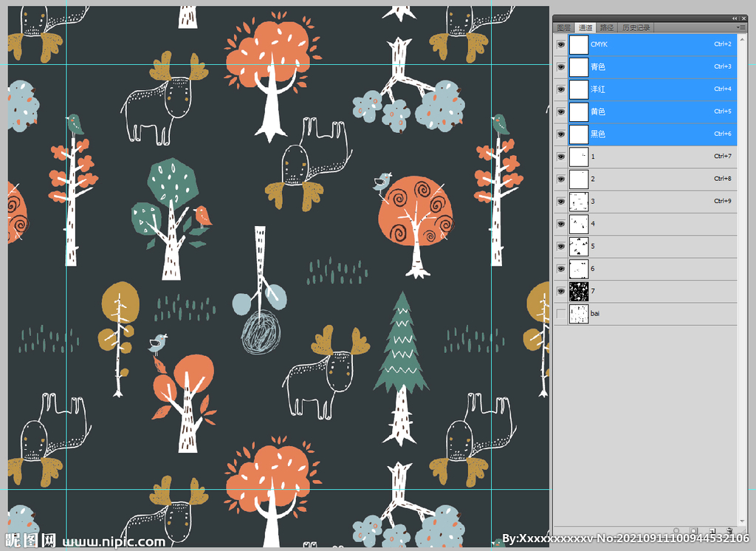Delete current channel with trash icon
756x551 pixels.
[730, 531]
